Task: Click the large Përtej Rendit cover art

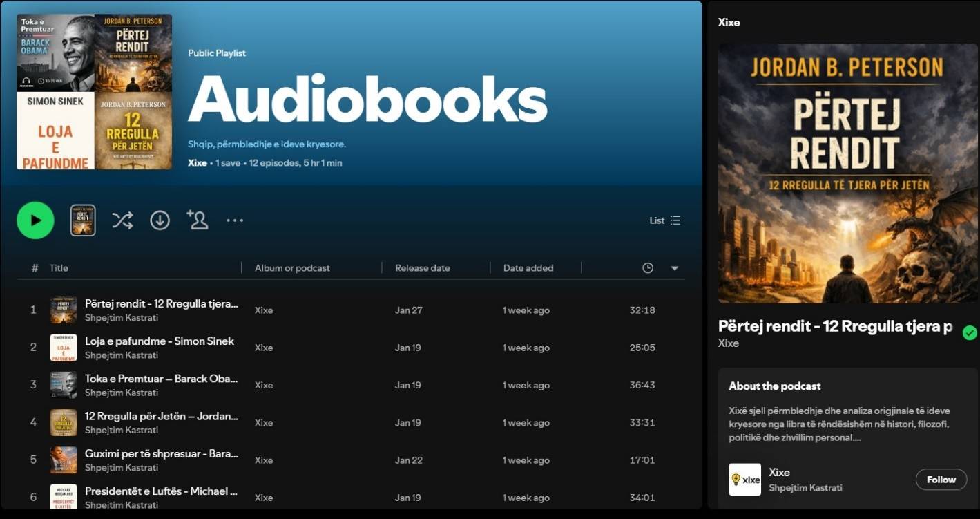Action: [848, 173]
